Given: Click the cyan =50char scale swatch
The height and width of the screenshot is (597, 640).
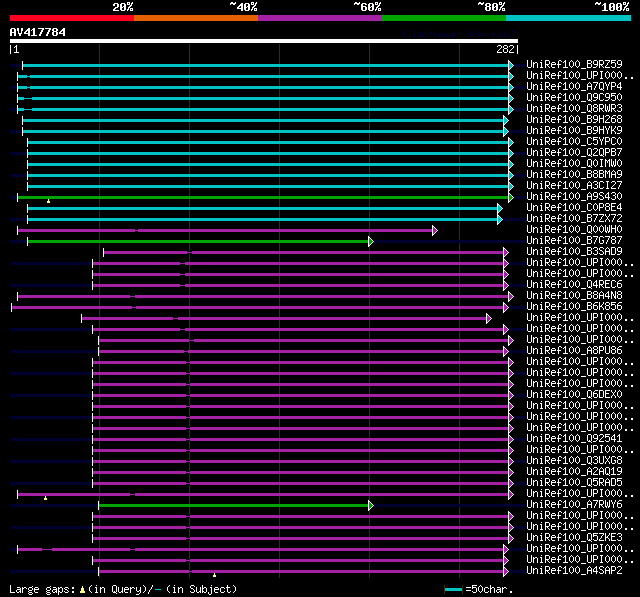Looking at the screenshot, I should coord(453,589).
